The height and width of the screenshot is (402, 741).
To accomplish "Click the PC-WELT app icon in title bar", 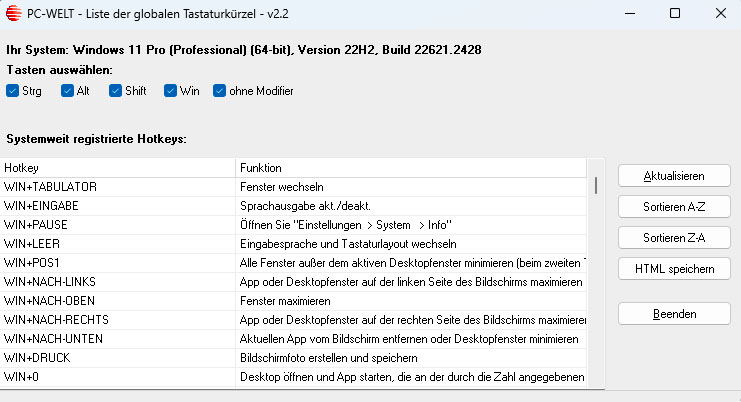I will pos(14,13).
